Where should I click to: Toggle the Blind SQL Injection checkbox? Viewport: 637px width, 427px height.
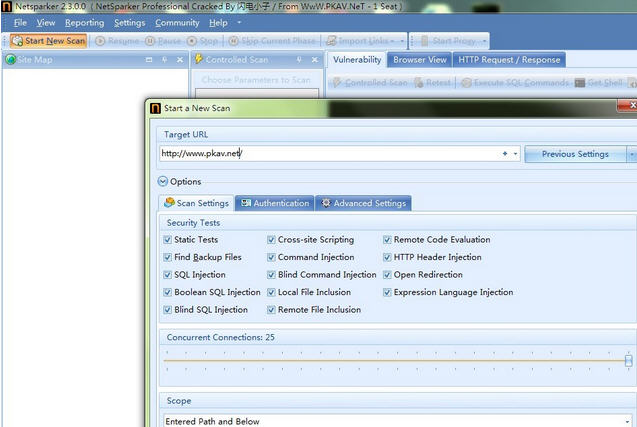(x=167, y=310)
